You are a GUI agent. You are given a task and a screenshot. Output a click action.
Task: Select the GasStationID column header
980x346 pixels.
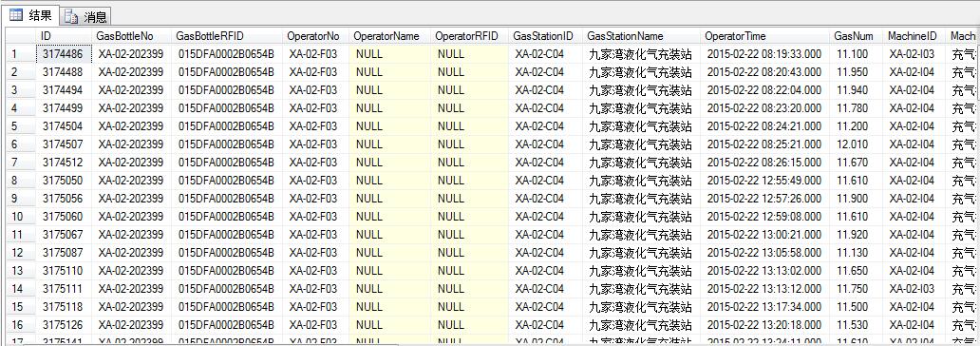(x=546, y=36)
